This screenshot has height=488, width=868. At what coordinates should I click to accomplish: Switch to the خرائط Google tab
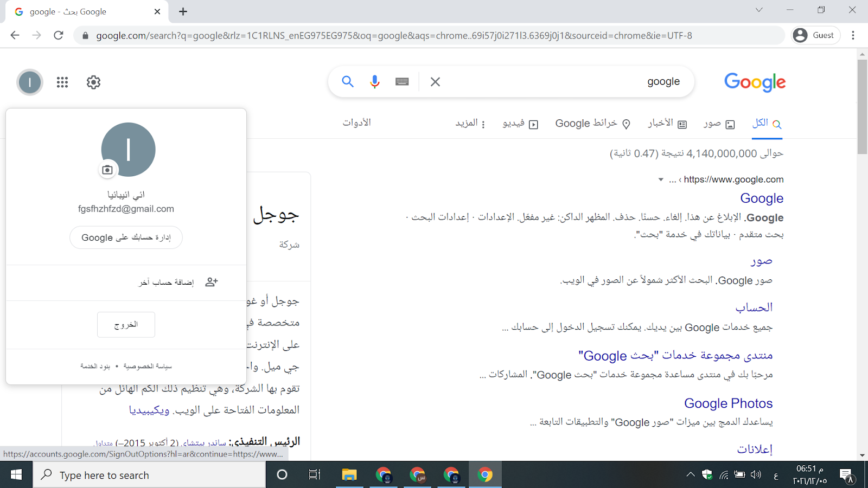pos(593,124)
